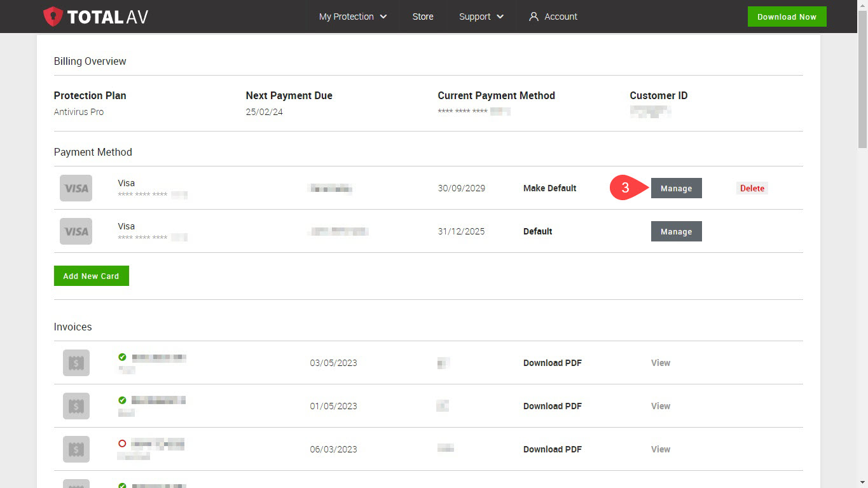Click invoice icon for 06/03/2023
Image resolution: width=868 pixels, height=488 pixels.
(76, 449)
